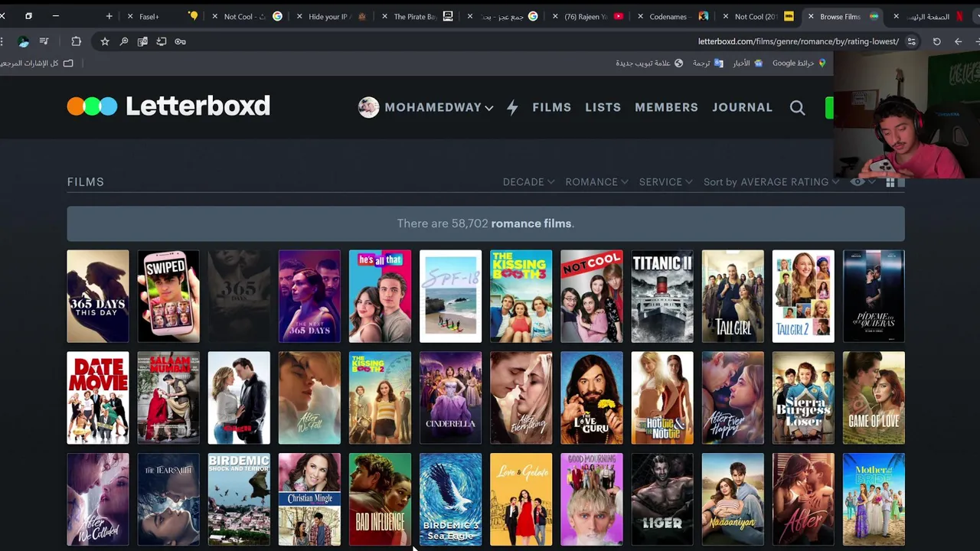Screen dimensions: 980x551
Task: Click the Letterboxd logo
Action: point(168,106)
